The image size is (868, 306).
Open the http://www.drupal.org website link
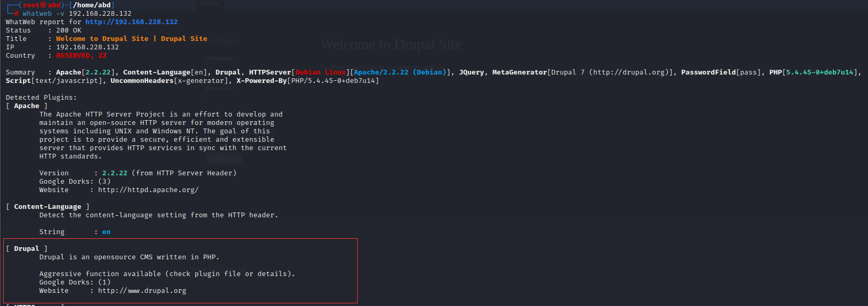142,291
